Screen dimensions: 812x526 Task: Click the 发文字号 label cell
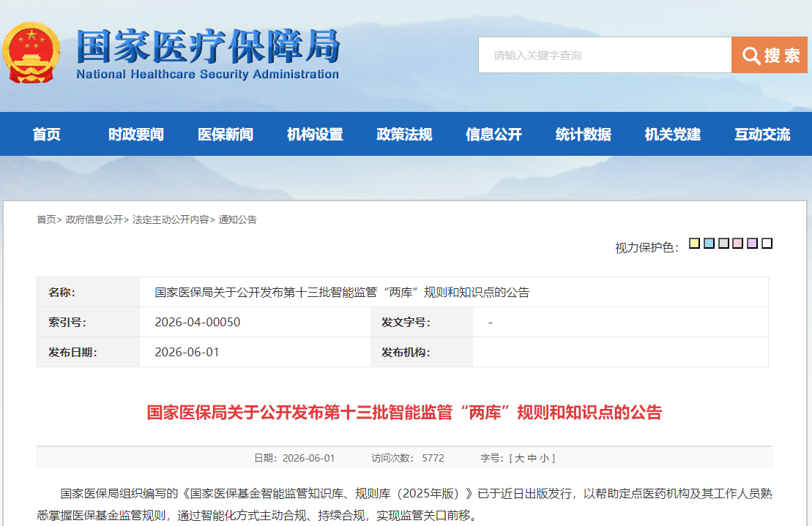point(422,322)
